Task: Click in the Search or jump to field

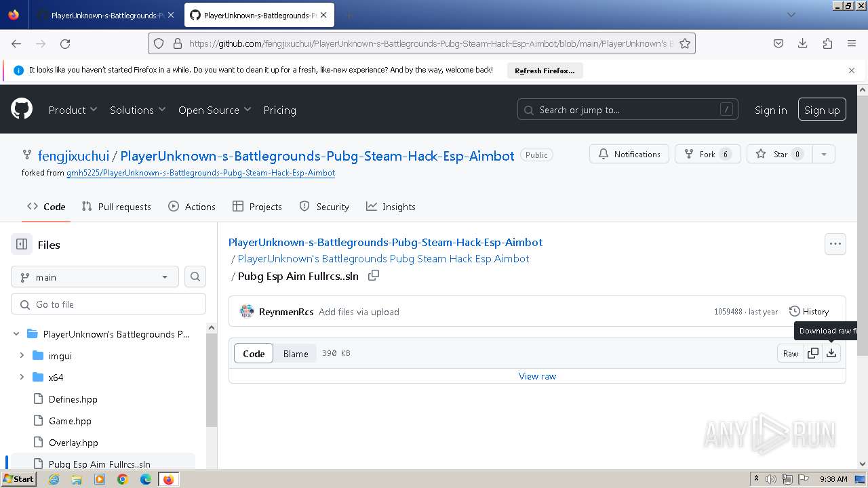Action: pos(629,110)
